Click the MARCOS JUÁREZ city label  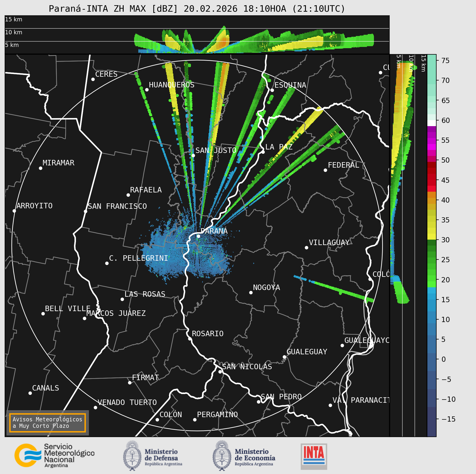coord(116,313)
